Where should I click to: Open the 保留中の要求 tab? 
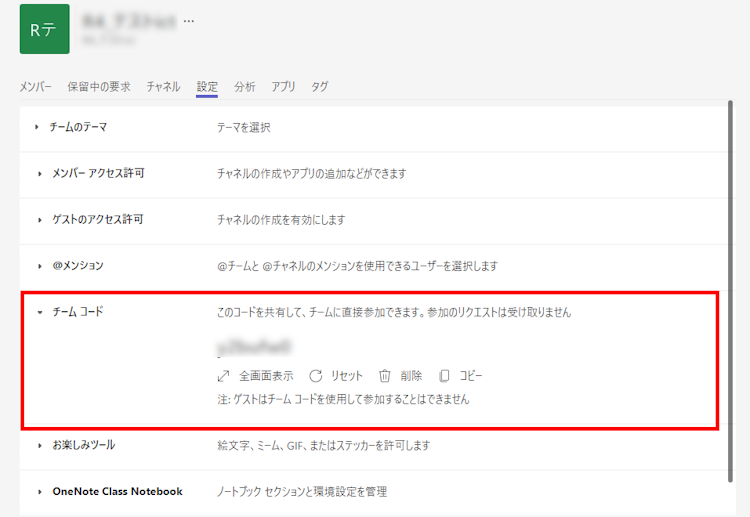click(99, 87)
